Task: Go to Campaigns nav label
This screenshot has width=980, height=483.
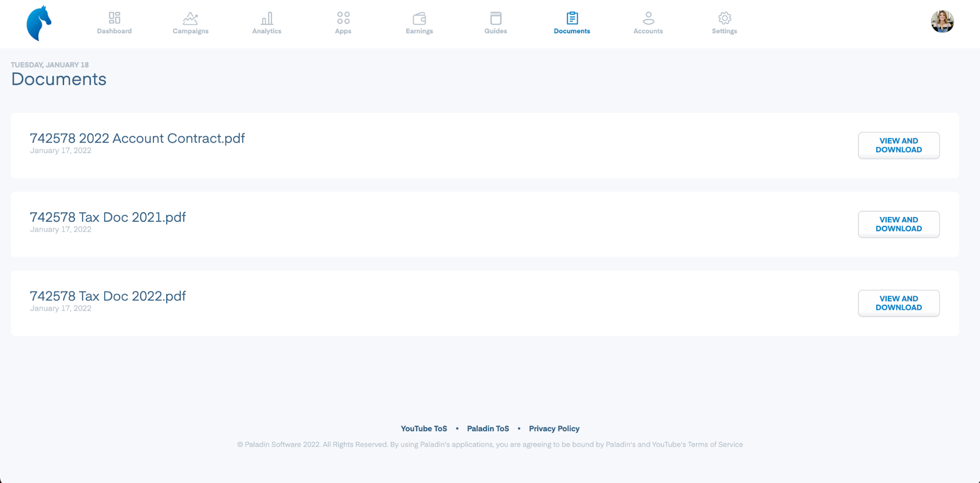Action: pyautogui.click(x=190, y=31)
